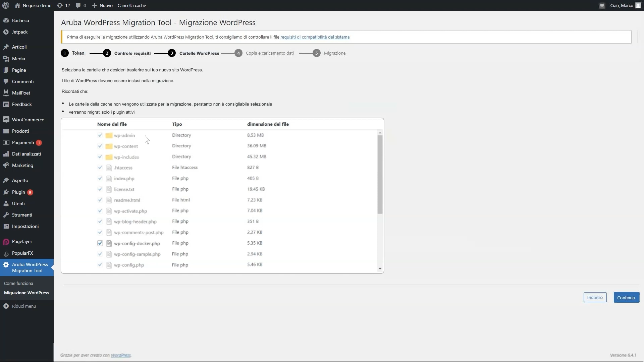The height and width of the screenshot is (362, 644).
Task: Select step 2 Controlo requisiti
Action: pos(127,53)
